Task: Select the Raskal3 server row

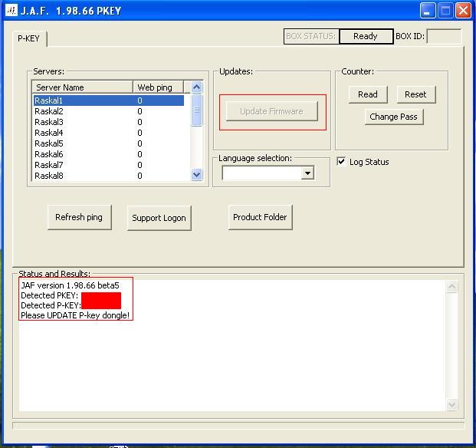Action: tap(109, 122)
